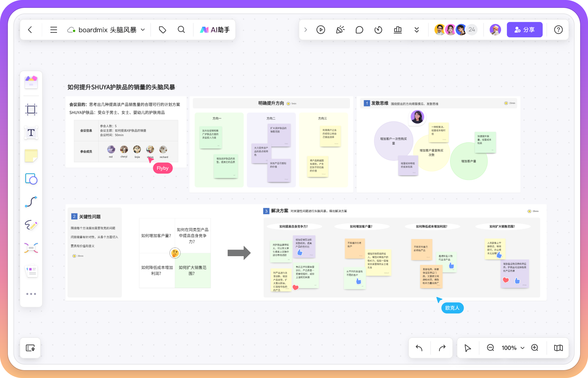This screenshot has width=588, height=378.
Task: Click the tag label icon
Action: click(x=162, y=29)
